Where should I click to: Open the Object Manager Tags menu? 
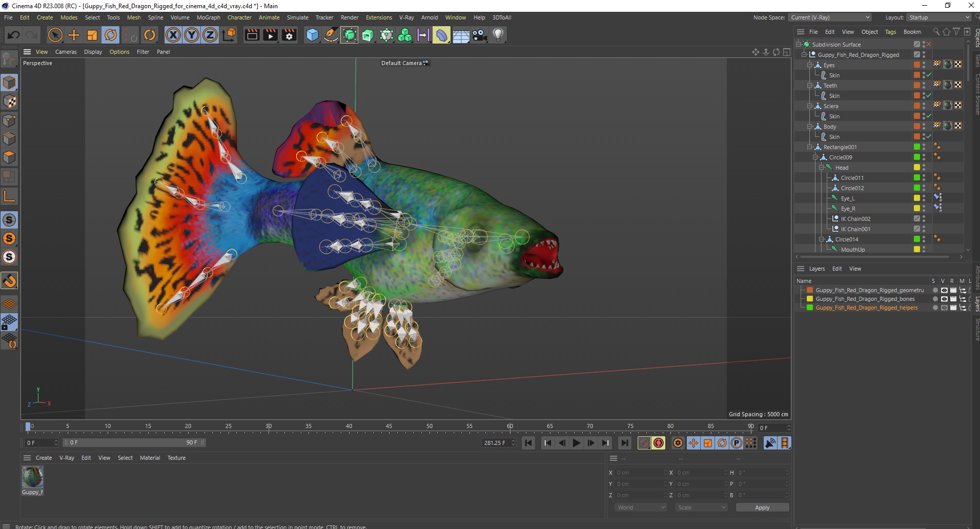click(x=890, y=32)
